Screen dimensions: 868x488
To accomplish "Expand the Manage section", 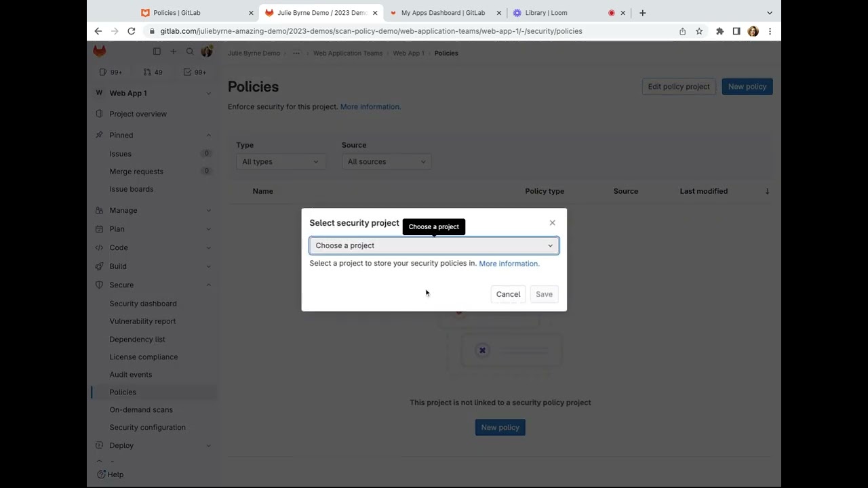I will pos(154,210).
